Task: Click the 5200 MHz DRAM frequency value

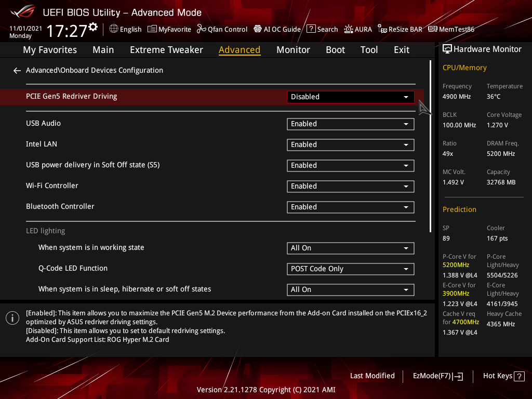Action: click(501, 154)
